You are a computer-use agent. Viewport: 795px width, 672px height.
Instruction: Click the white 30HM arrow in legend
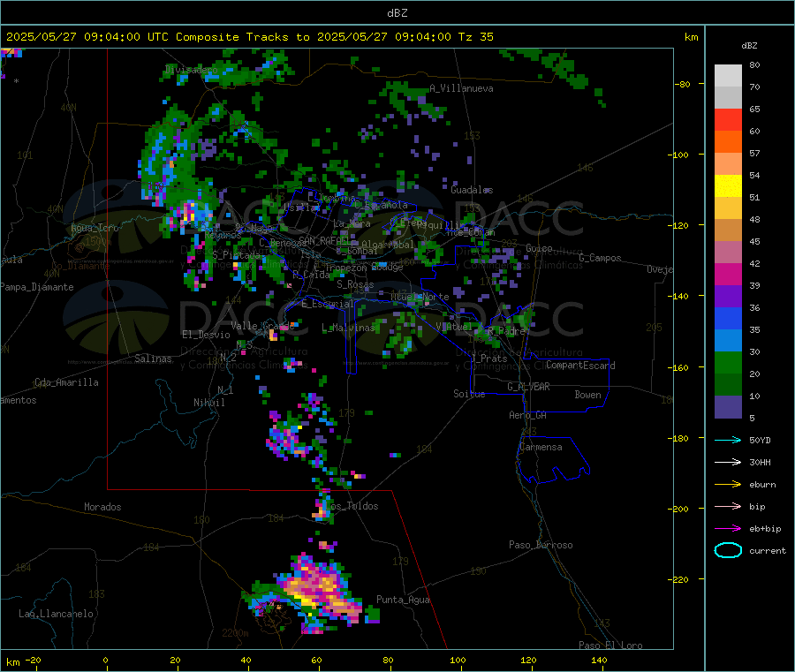[x=728, y=462]
